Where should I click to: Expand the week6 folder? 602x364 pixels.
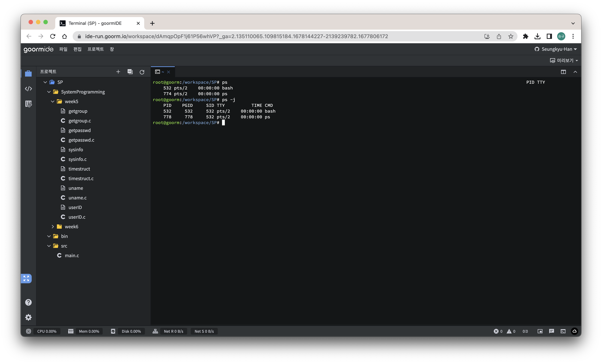(53, 227)
